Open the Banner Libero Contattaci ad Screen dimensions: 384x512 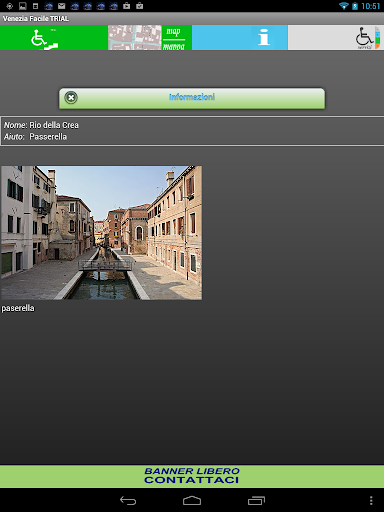click(x=192, y=476)
